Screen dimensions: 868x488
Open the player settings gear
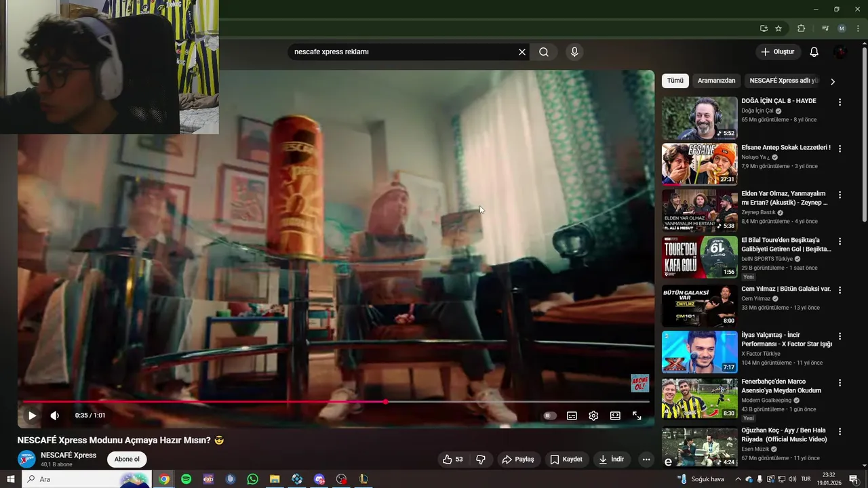point(593,415)
